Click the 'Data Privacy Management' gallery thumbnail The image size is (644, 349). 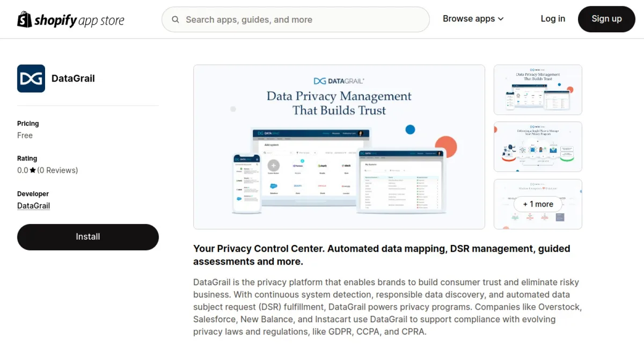(x=537, y=90)
